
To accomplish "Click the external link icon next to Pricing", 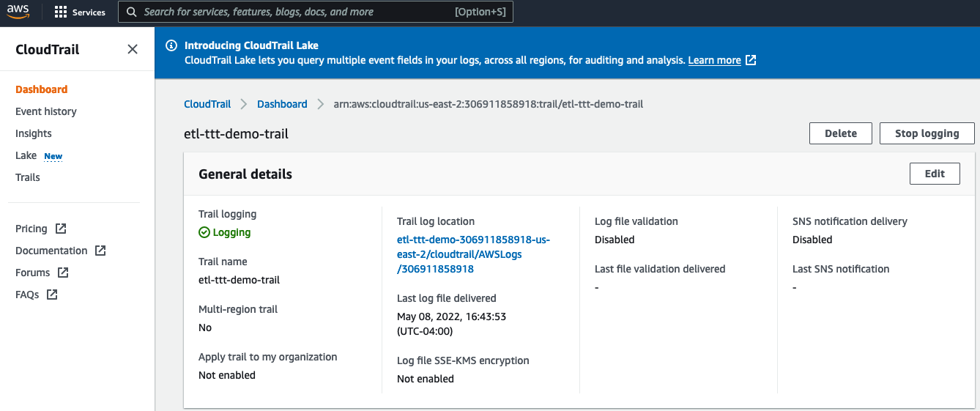I will point(61,229).
